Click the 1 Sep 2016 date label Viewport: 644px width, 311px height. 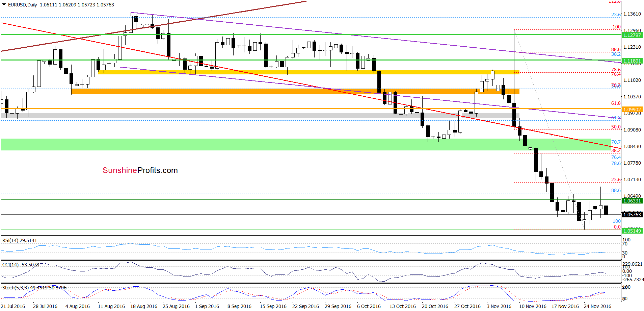point(207,306)
